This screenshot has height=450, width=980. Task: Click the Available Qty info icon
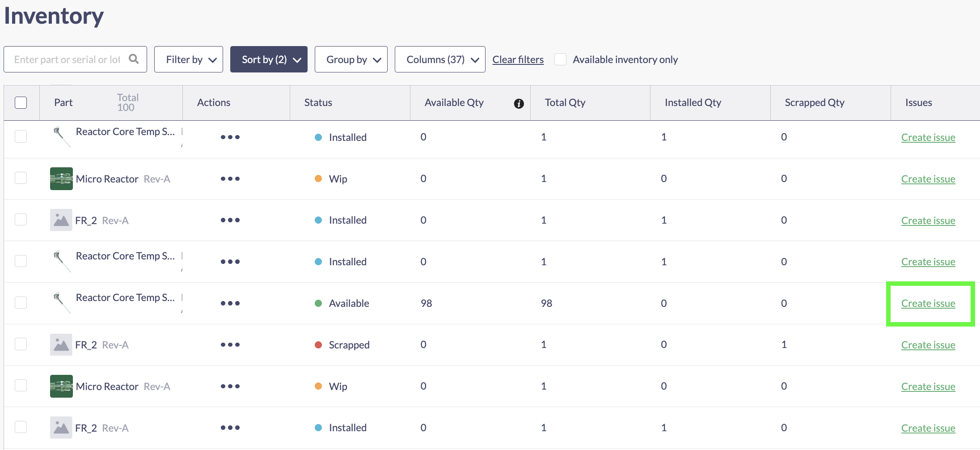pos(519,103)
